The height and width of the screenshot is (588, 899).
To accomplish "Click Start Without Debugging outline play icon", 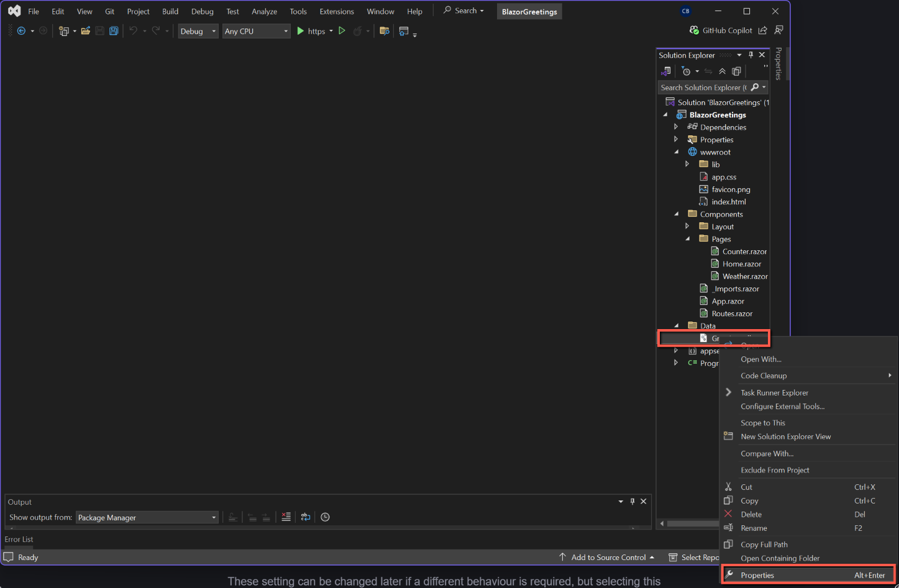I will [x=342, y=31].
